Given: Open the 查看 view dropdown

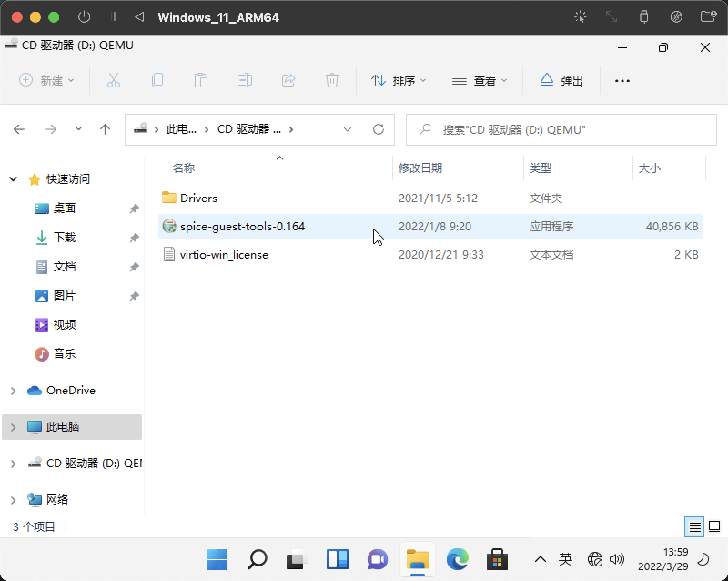Looking at the screenshot, I should click(x=481, y=80).
